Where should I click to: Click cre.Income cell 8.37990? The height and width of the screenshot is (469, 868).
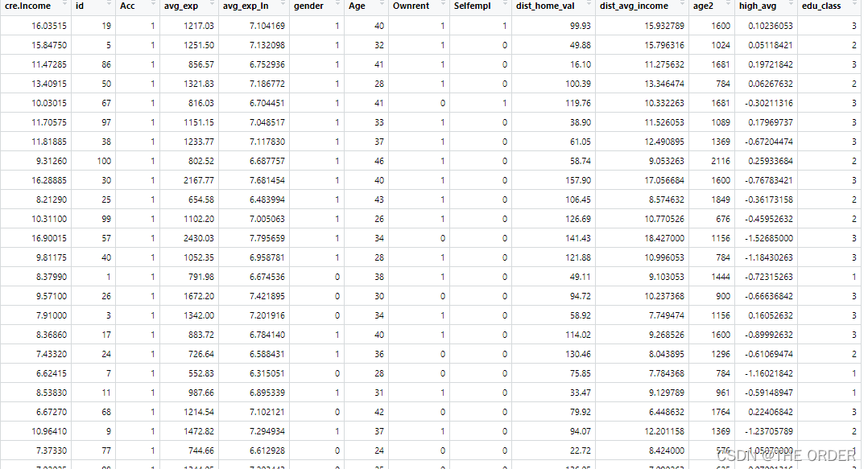[x=52, y=277]
